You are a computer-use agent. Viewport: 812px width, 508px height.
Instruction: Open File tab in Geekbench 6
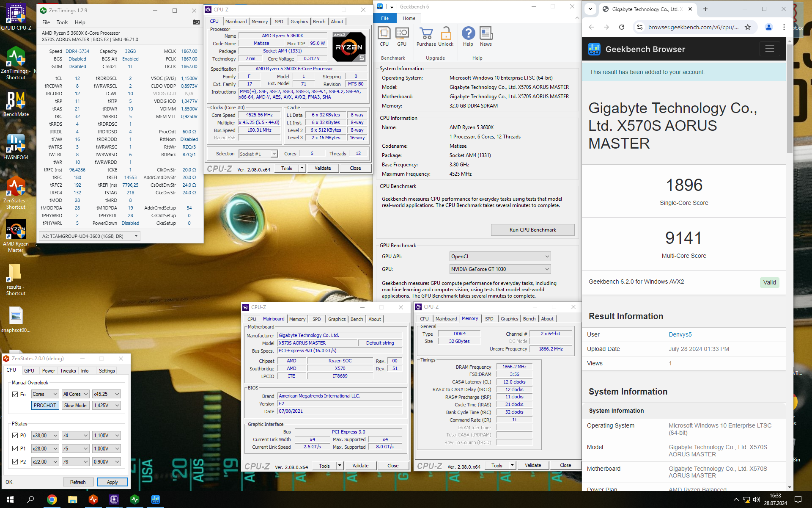(385, 18)
